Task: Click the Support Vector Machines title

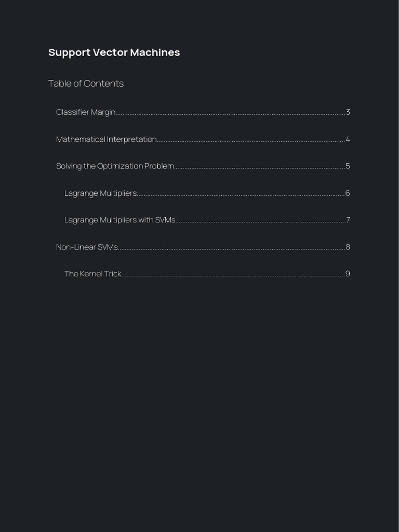Action: pyautogui.click(x=114, y=52)
